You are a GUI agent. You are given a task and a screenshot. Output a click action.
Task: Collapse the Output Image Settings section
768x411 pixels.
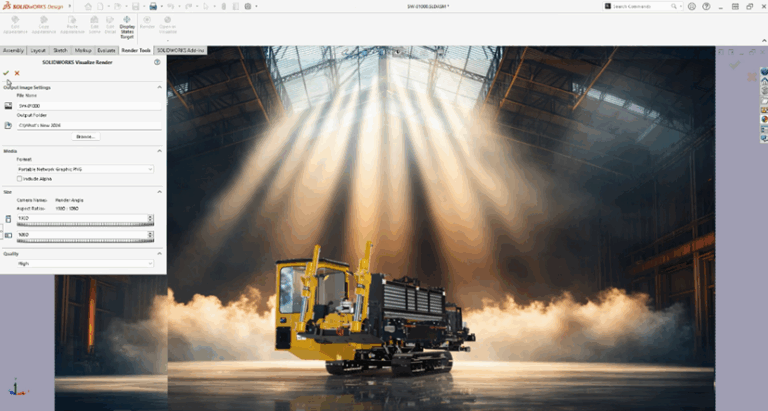(x=159, y=87)
